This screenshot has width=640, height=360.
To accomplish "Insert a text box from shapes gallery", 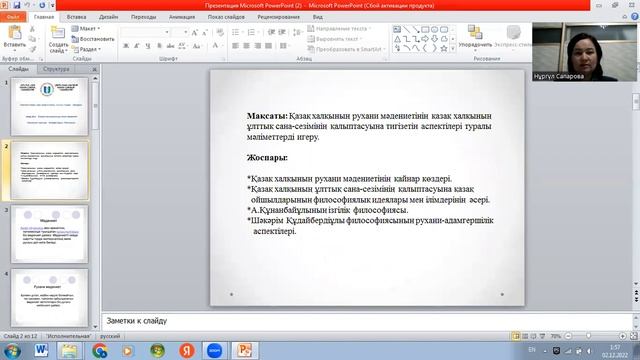I will 397,29.
